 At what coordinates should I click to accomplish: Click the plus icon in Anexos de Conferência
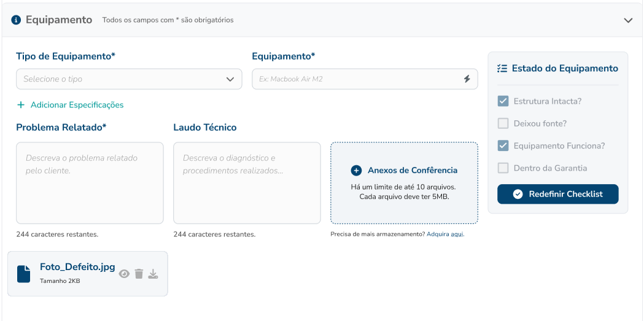[356, 171]
